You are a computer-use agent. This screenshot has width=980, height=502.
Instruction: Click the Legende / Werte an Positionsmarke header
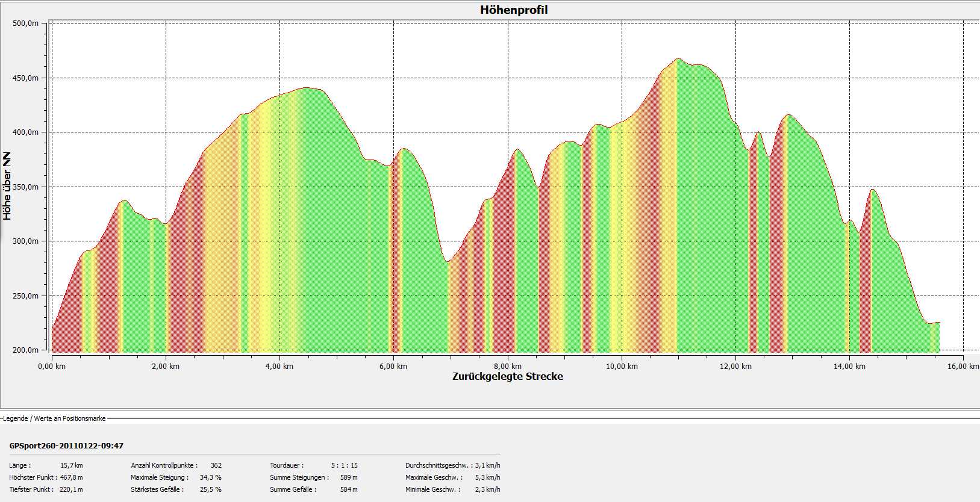click(x=54, y=418)
